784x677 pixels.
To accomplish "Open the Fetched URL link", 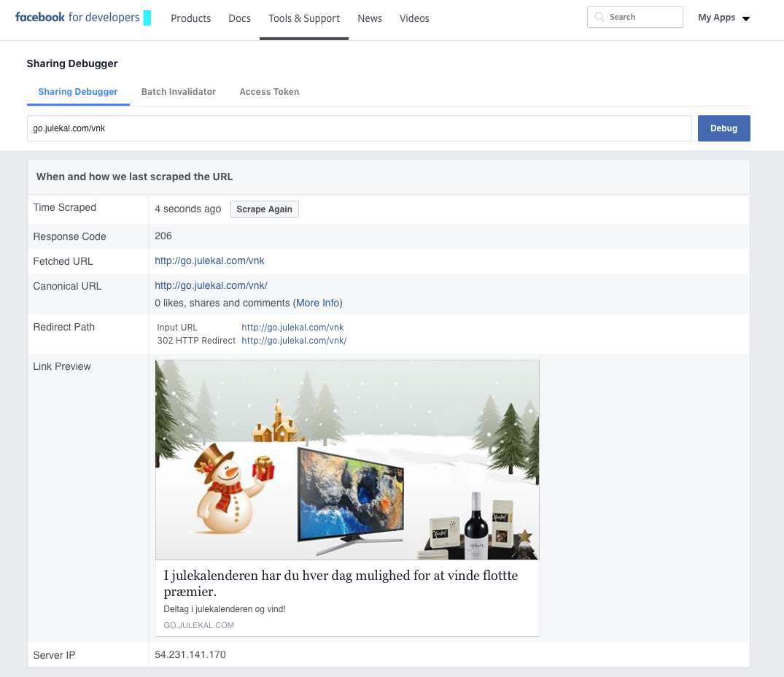I will coord(209,261).
